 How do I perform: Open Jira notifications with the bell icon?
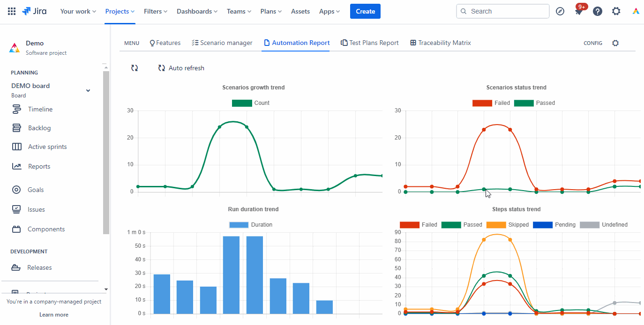tap(579, 11)
